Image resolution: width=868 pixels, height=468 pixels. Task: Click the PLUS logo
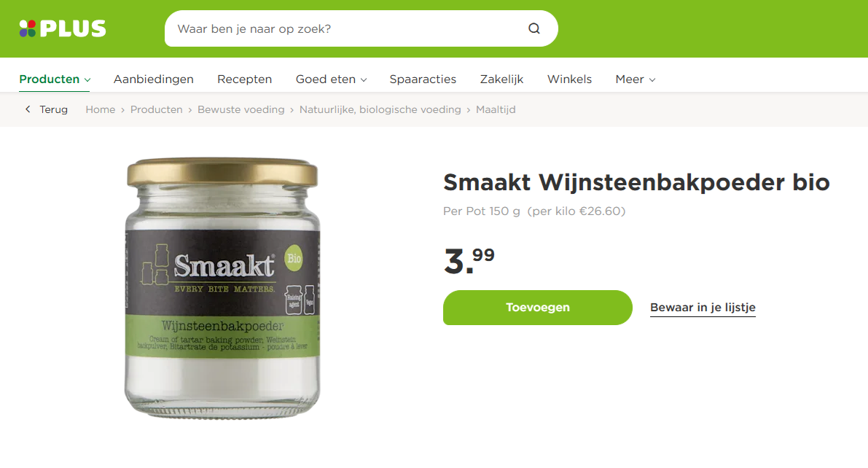pos(63,29)
